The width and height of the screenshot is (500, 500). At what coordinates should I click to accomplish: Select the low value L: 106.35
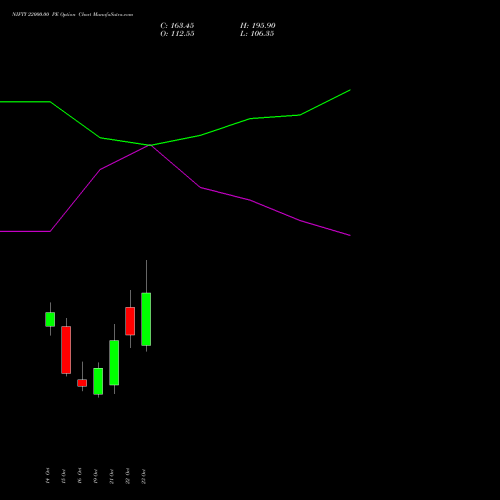coord(257,34)
